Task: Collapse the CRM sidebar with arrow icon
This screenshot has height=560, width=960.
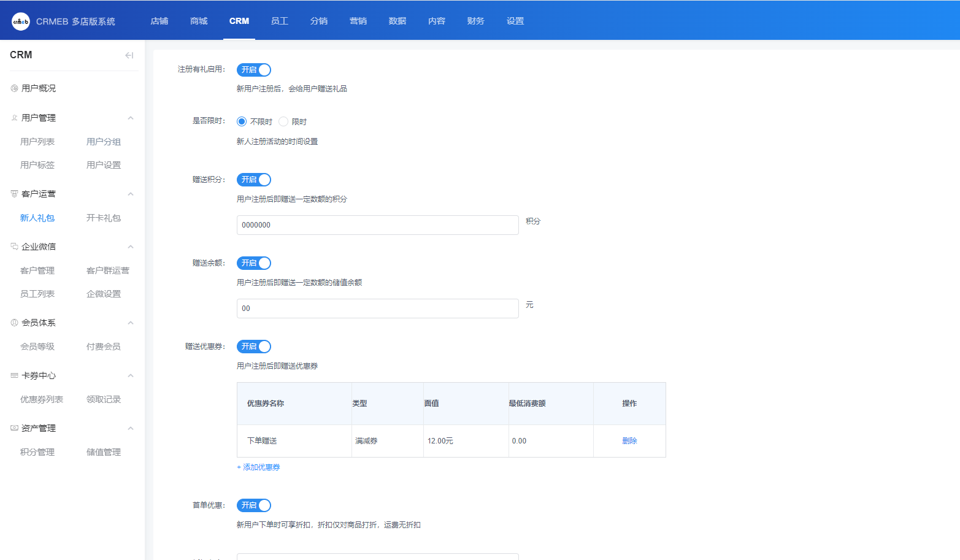Action: 129,55
